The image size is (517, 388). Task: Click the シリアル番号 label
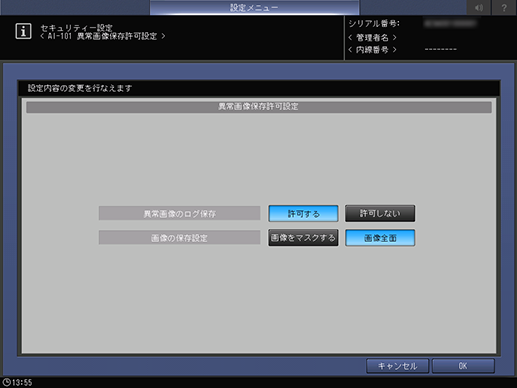374,24
